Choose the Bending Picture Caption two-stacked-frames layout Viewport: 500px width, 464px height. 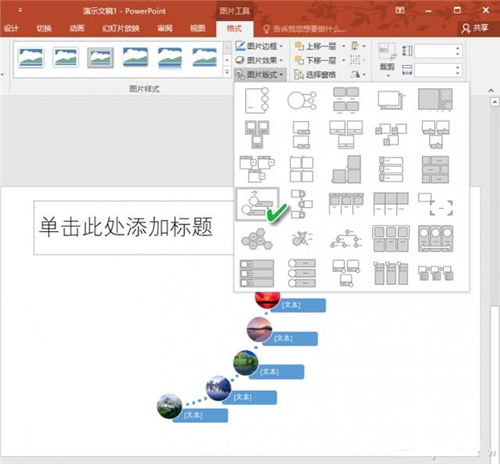point(301,135)
